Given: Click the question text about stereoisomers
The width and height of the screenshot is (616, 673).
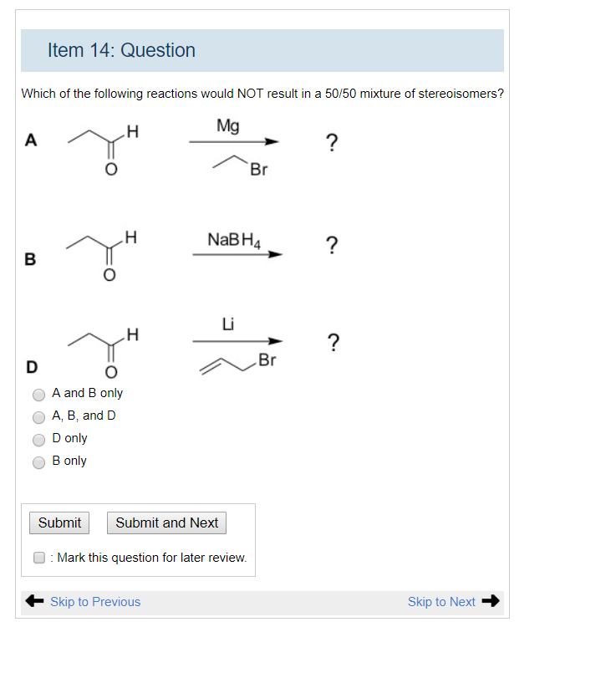Looking at the screenshot, I should pos(262,93).
